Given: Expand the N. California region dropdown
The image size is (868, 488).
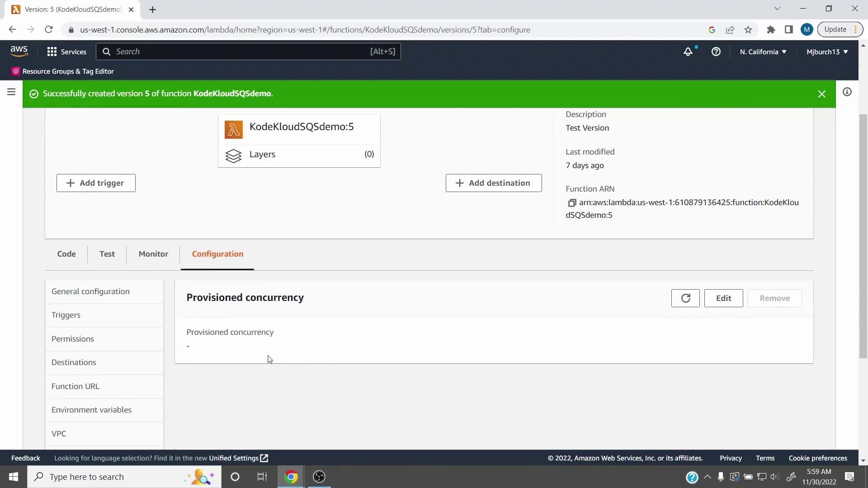Looking at the screenshot, I should coord(763,52).
